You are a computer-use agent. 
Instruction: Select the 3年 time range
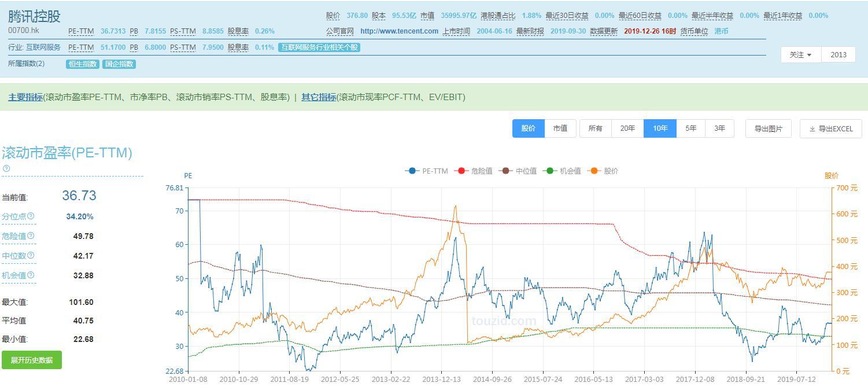719,128
